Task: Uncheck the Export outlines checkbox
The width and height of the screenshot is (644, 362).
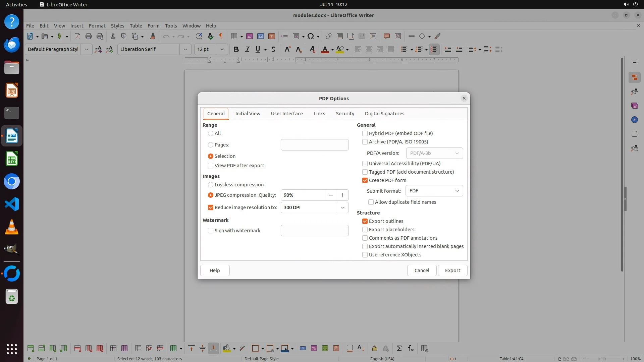Action: click(x=365, y=221)
